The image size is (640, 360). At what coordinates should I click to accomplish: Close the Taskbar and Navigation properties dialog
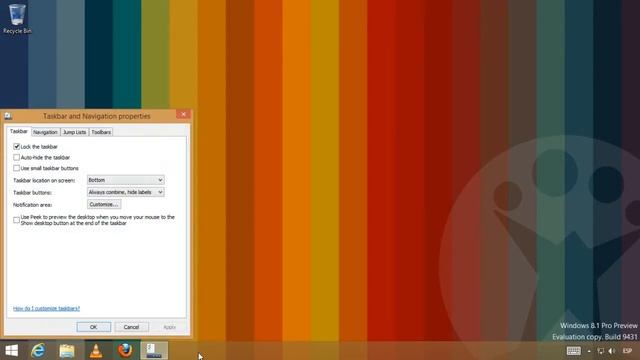tap(183, 114)
